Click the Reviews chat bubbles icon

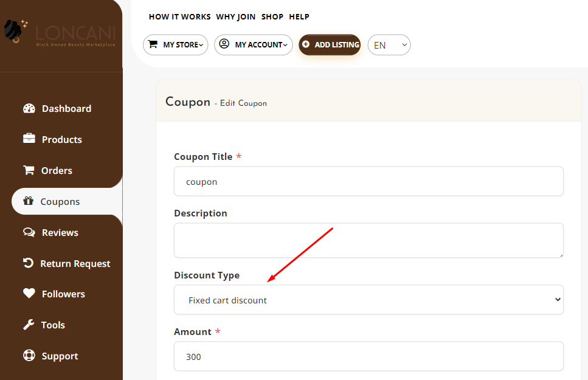(x=29, y=232)
